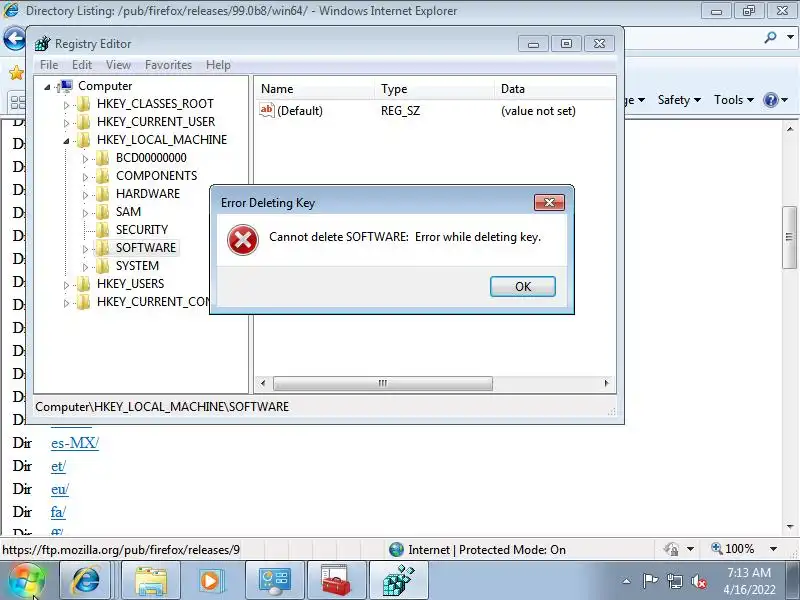Open Windows Explorer from the taskbar
The width and height of the screenshot is (800, 600).
click(151, 581)
